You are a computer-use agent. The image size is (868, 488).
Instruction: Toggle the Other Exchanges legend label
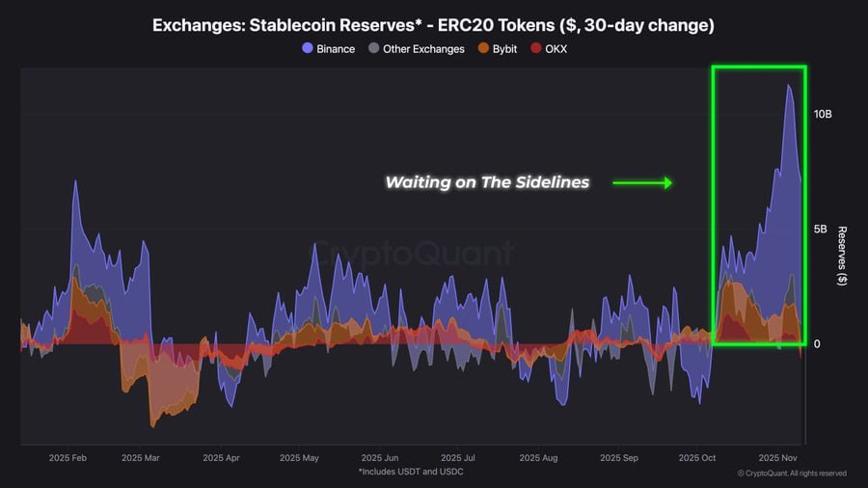click(423, 49)
